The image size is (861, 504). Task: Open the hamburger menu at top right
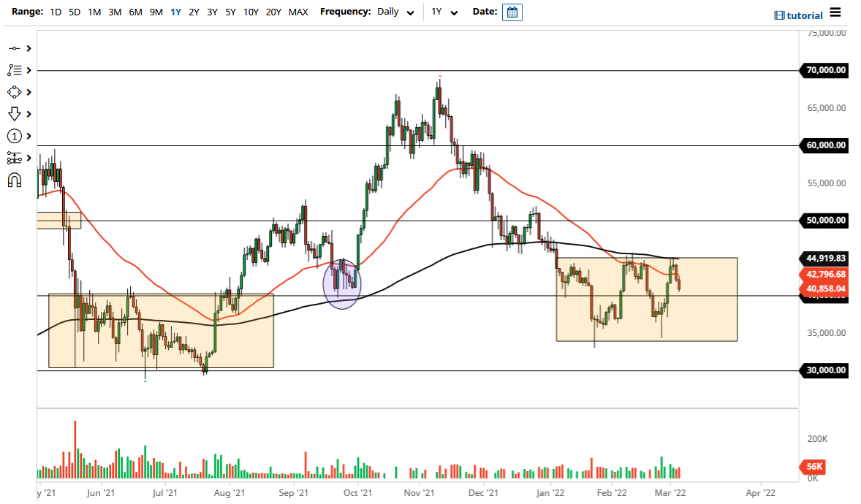click(834, 13)
